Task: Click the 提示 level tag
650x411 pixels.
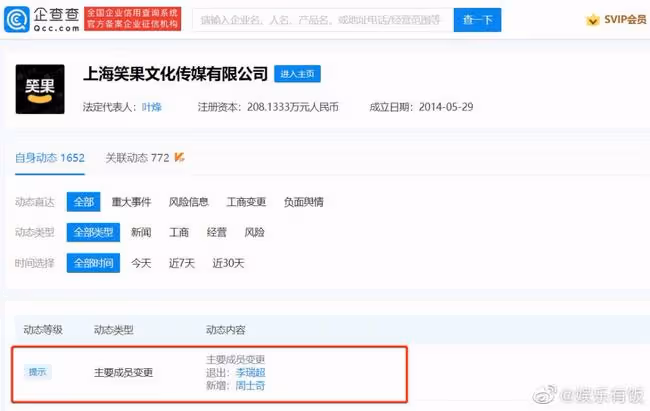Action: tap(37, 372)
